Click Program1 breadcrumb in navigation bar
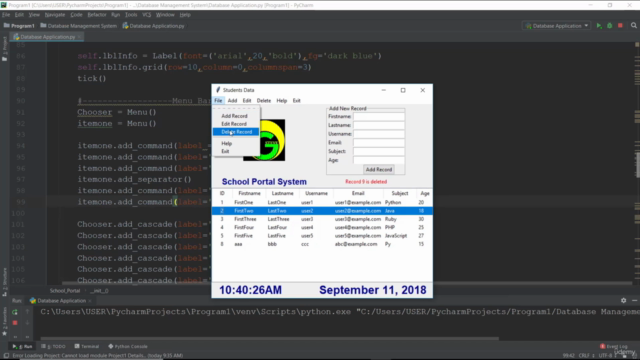This screenshot has width=640, height=360. [x=19, y=26]
